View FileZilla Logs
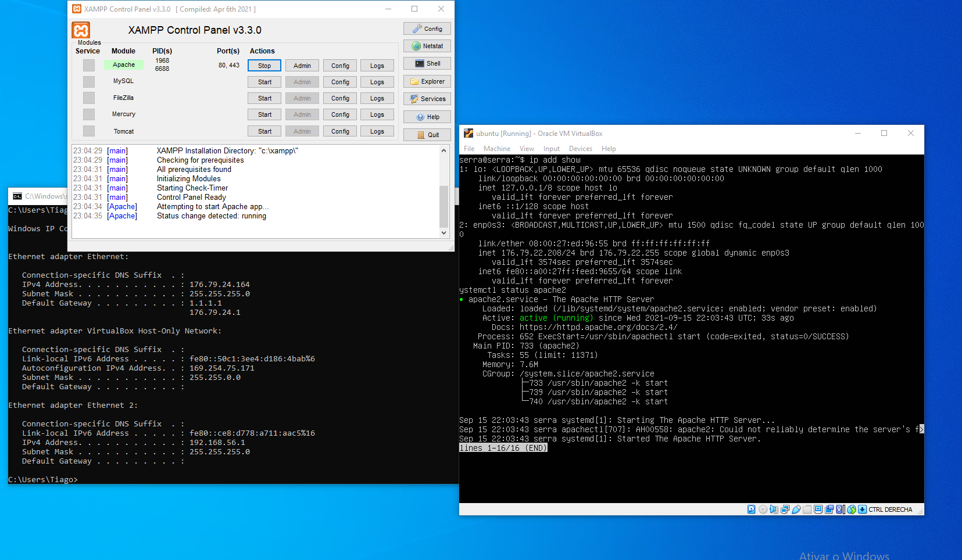The height and width of the screenshot is (560, 962). click(x=377, y=98)
